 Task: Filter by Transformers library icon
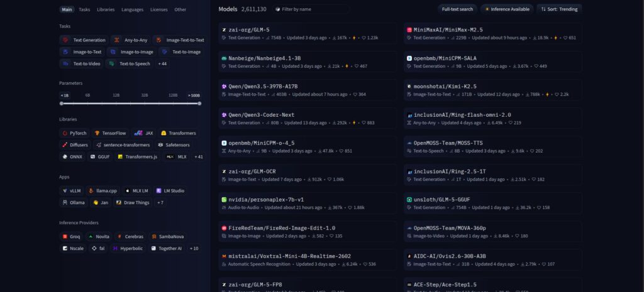pos(164,133)
